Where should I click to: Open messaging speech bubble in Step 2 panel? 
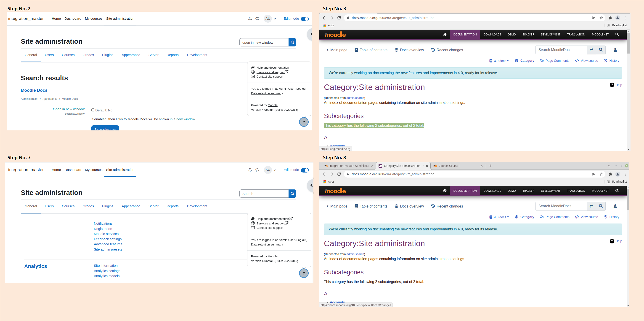tap(257, 19)
